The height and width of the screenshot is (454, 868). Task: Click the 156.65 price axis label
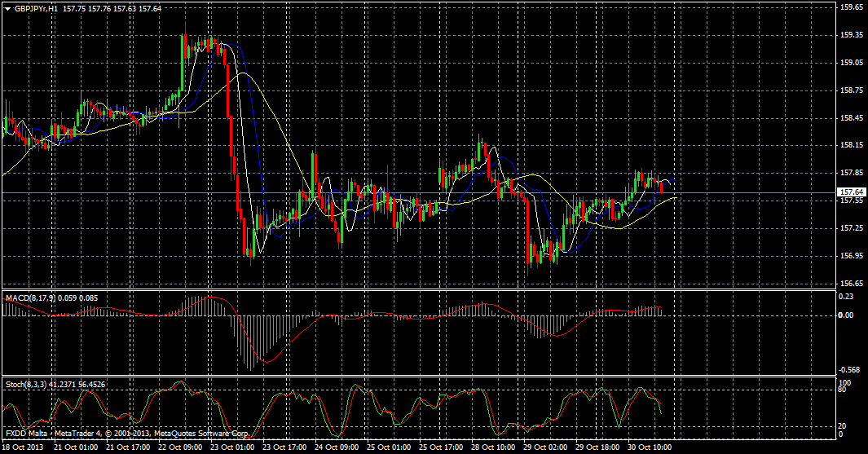[852, 284]
